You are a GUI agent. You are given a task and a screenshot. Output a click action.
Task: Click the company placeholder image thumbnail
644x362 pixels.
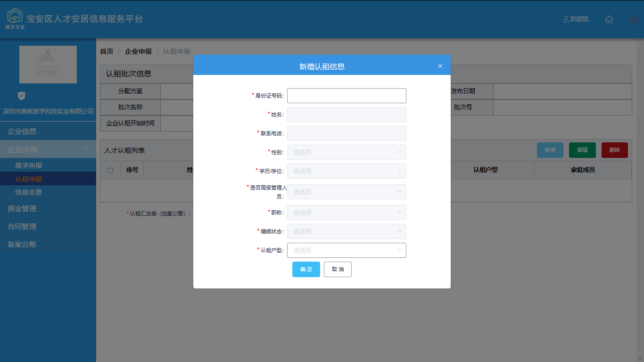(x=48, y=65)
